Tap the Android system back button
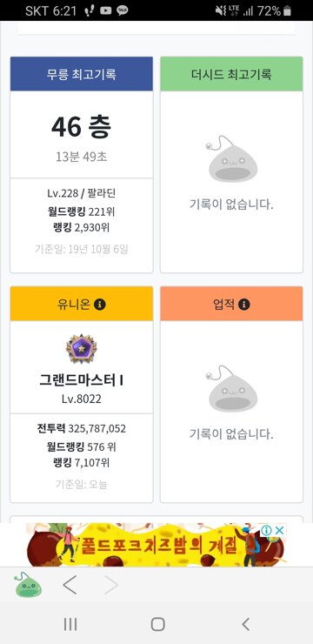 [245, 624]
